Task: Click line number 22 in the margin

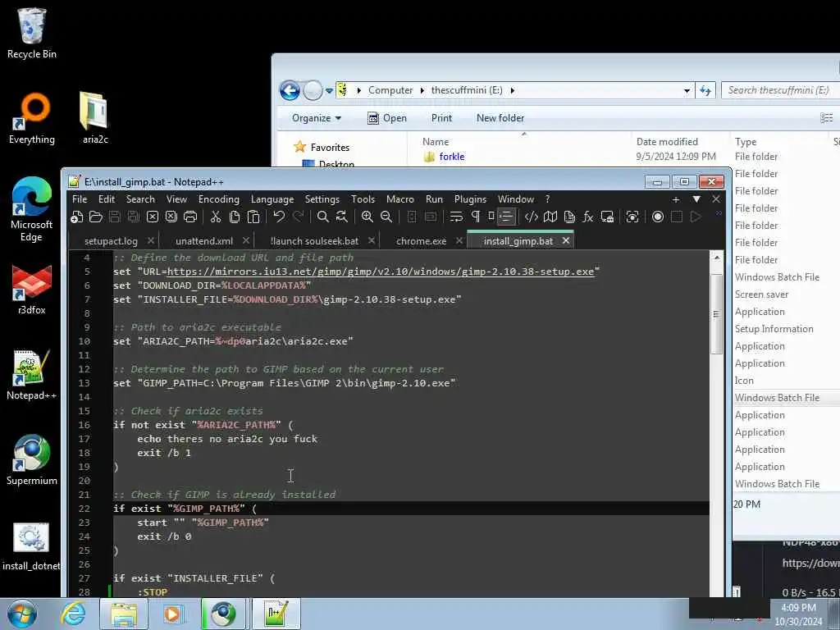Action: click(x=84, y=509)
